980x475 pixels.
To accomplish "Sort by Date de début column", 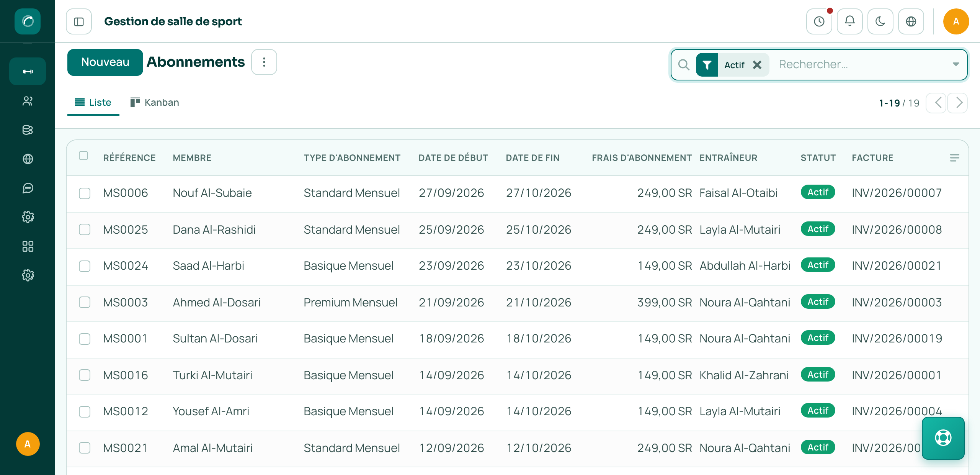I will (453, 158).
